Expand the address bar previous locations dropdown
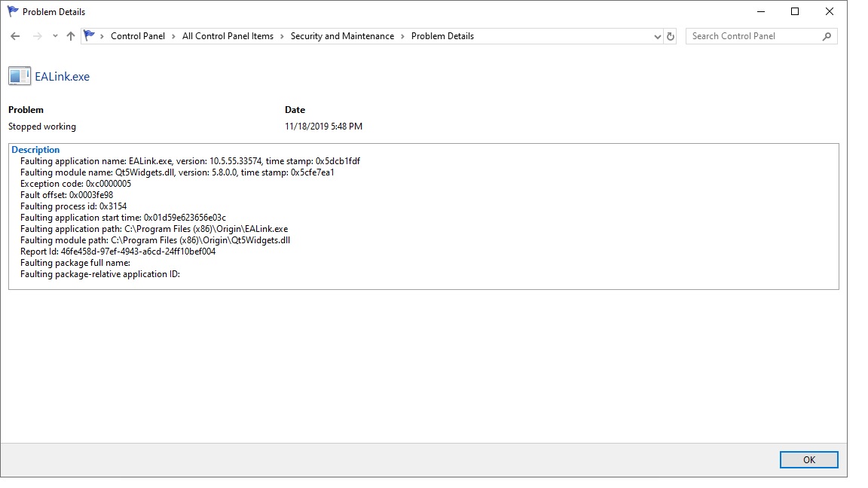868x488 pixels. tap(657, 36)
